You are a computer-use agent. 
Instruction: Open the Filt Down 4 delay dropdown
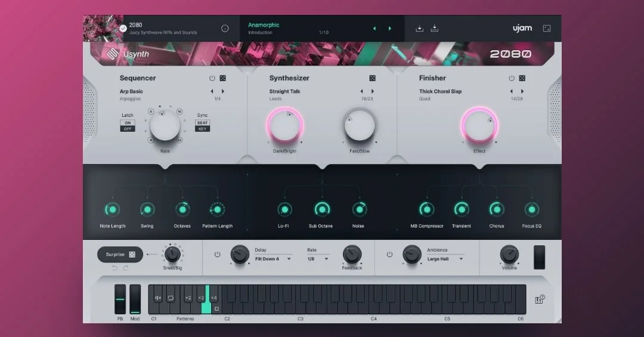coord(273,259)
